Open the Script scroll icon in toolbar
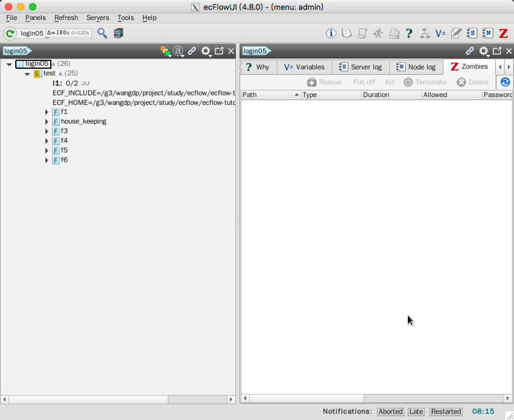Screen dimensions: 514x420 coord(362,33)
